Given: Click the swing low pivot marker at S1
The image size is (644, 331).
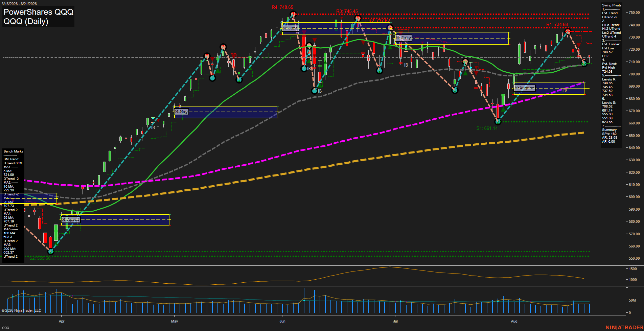Looking at the screenshot, I should (498, 122).
